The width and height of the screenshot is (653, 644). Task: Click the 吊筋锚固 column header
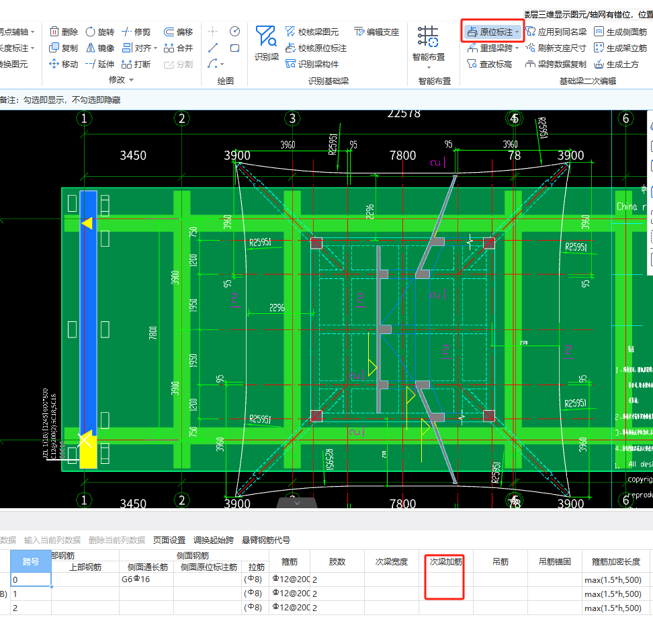coord(555,561)
